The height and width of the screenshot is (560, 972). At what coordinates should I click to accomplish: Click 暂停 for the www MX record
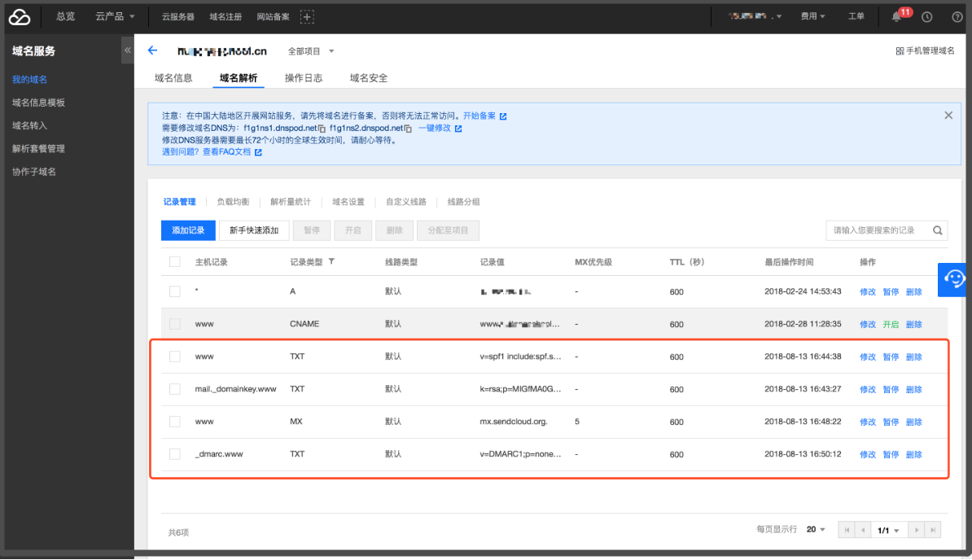891,422
